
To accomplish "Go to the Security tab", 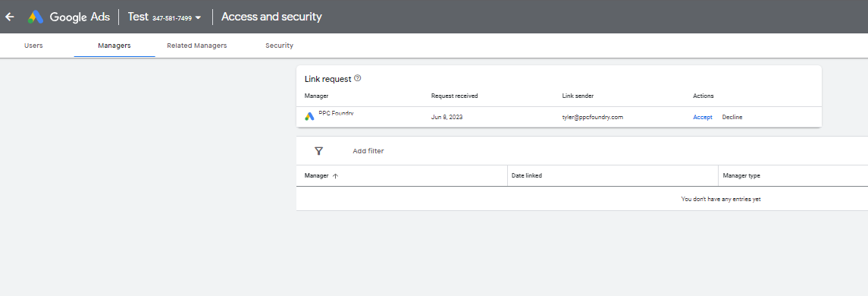I will tap(280, 46).
